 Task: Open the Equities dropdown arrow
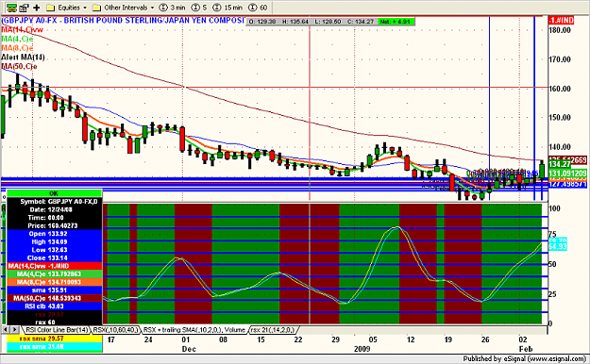coord(85,8)
